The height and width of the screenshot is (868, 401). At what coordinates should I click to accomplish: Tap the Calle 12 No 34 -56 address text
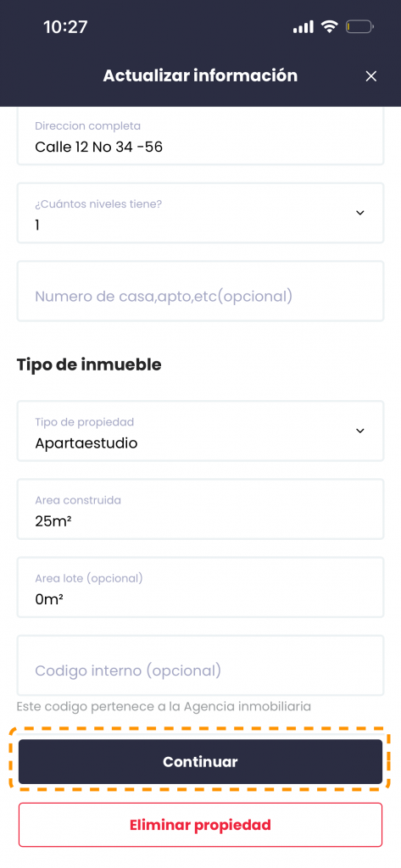tap(98, 147)
